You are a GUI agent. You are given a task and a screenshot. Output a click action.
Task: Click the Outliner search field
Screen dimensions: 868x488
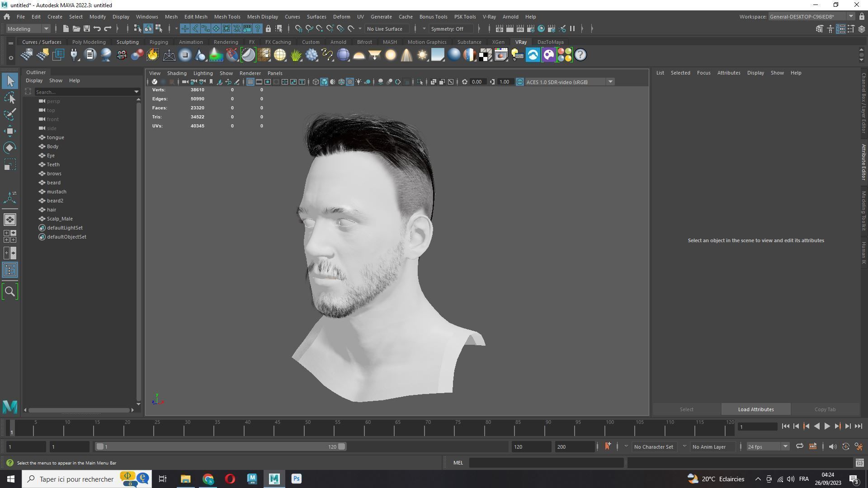84,92
